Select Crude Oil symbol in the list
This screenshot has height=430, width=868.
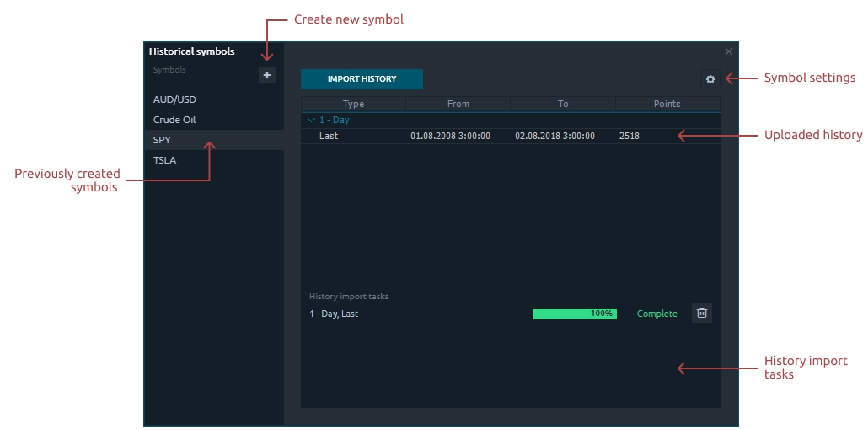coord(214,120)
